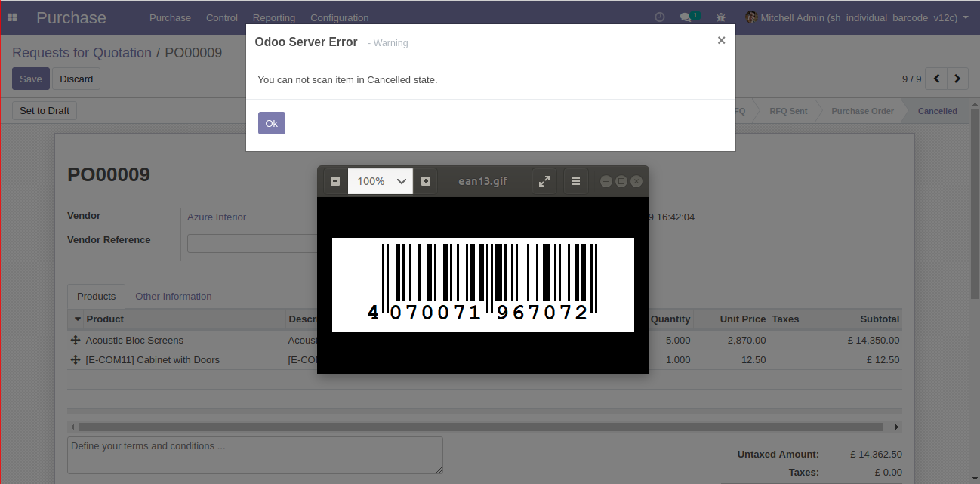
Task: Open column options caret in table header
Action: tap(77, 319)
